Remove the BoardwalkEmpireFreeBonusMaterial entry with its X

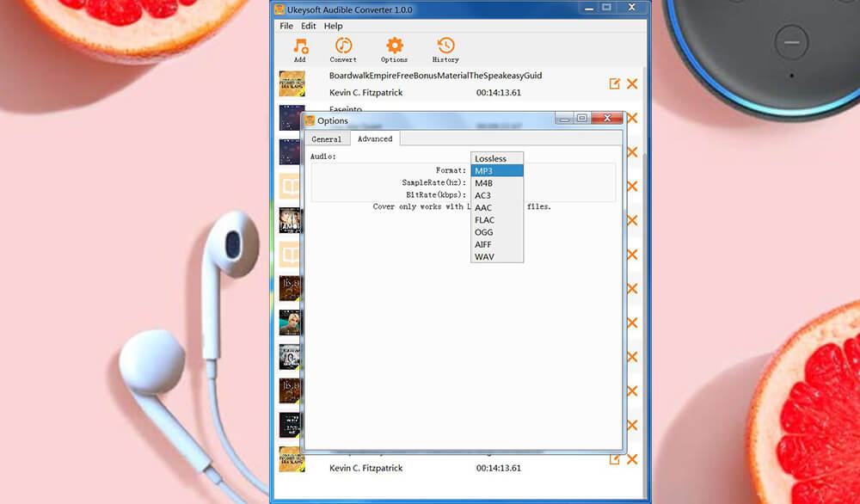click(x=632, y=84)
